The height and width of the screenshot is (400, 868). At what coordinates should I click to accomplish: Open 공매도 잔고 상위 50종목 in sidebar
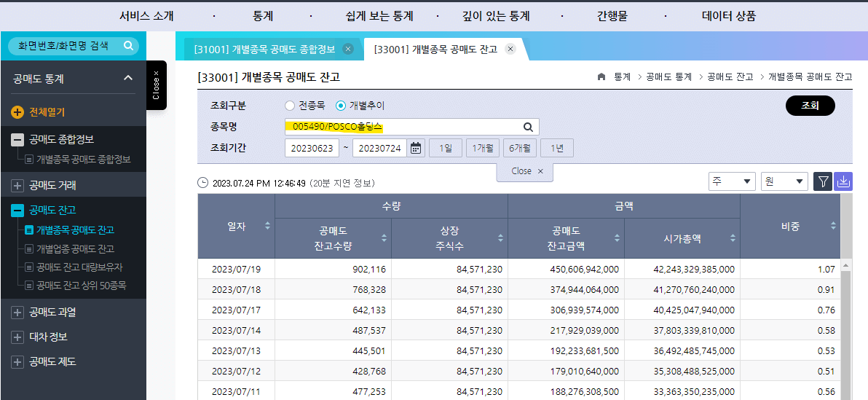pyautogui.click(x=82, y=286)
